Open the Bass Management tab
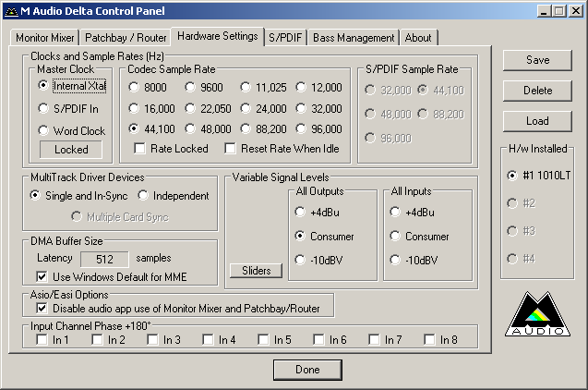This screenshot has height=390, width=588. (353, 38)
